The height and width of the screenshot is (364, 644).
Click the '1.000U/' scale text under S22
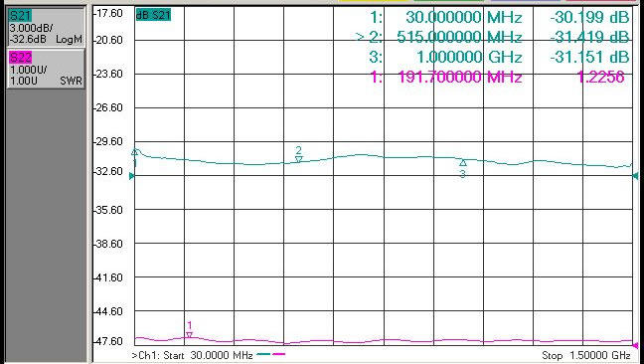[29, 70]
